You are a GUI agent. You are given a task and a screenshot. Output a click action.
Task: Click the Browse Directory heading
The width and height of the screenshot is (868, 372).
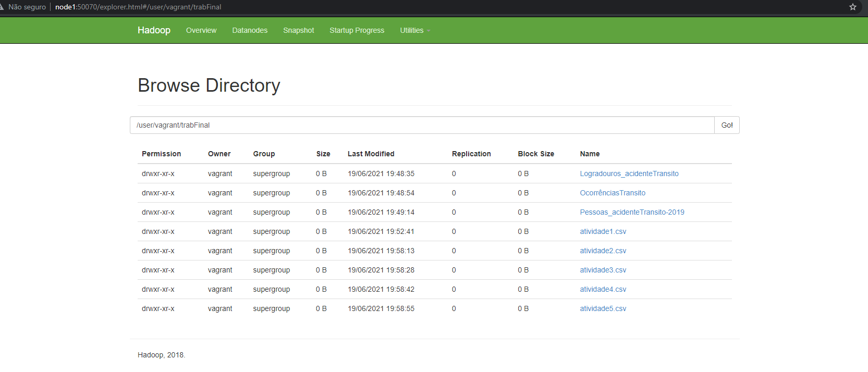click(x=209, y=85)
